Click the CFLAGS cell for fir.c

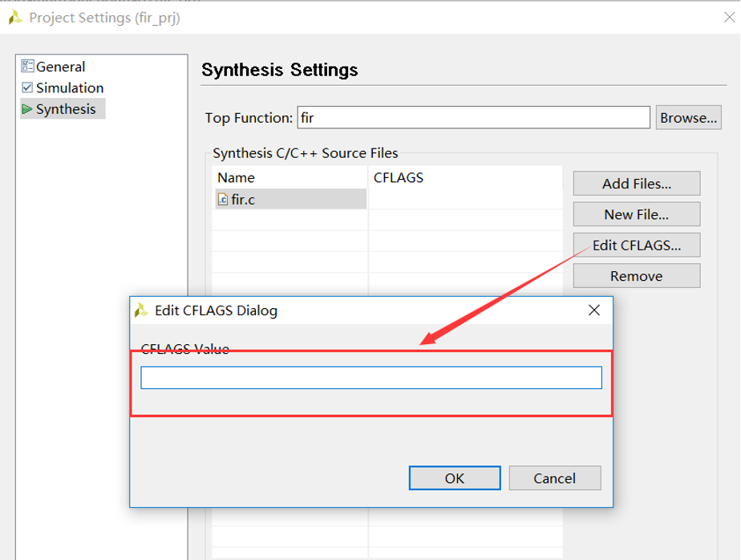tap(465, 199)
